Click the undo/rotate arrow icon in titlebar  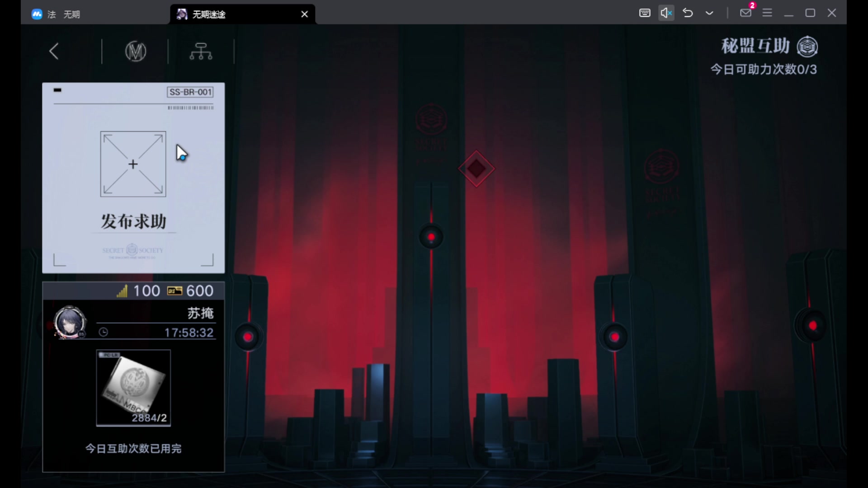[688, 13]
